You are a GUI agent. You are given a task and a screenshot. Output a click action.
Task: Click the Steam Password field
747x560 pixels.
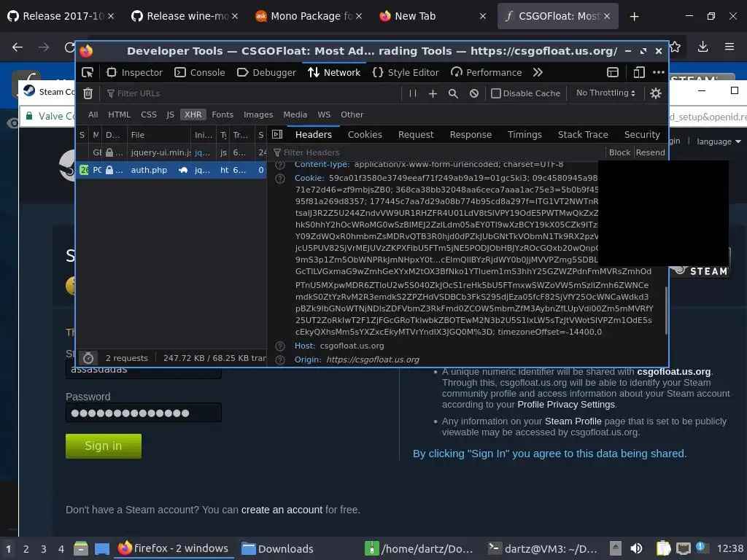[144, 413]
